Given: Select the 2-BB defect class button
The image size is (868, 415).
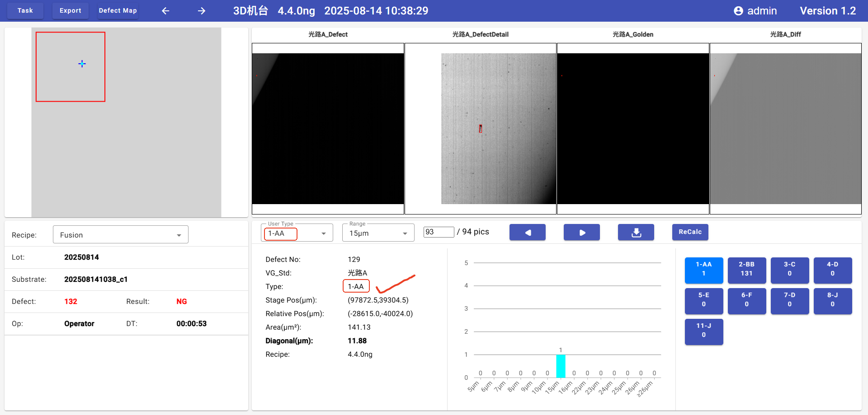Looking at the screenshot, I should [746, 270].
